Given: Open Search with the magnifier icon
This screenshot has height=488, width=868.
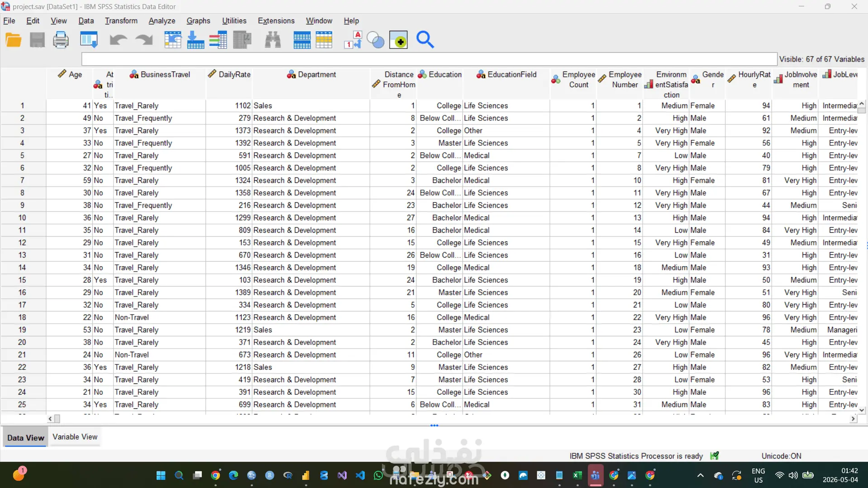Looking at the screenshot, I should (425, 40).
